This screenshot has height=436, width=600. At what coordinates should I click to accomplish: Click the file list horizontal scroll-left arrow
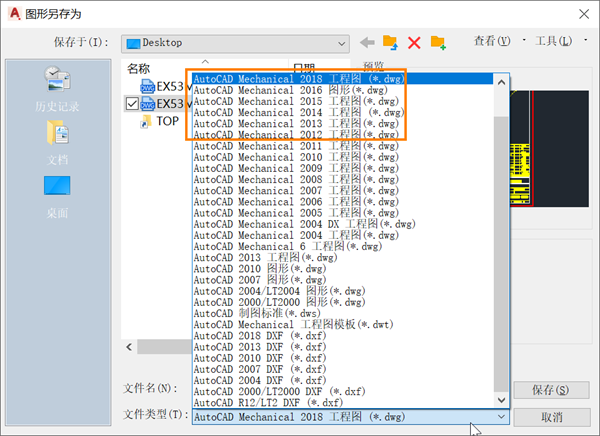tap(129, 347)
